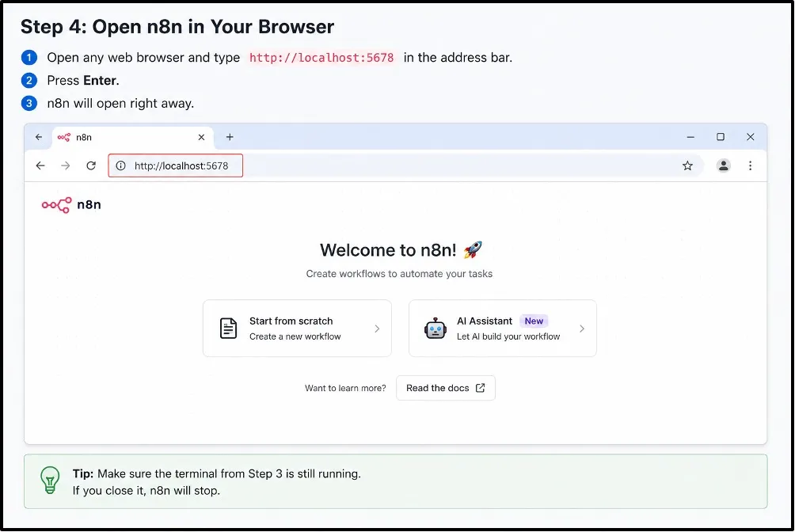
Task: Click the tab-strip back arrow icon
Action: coord(39,137)
